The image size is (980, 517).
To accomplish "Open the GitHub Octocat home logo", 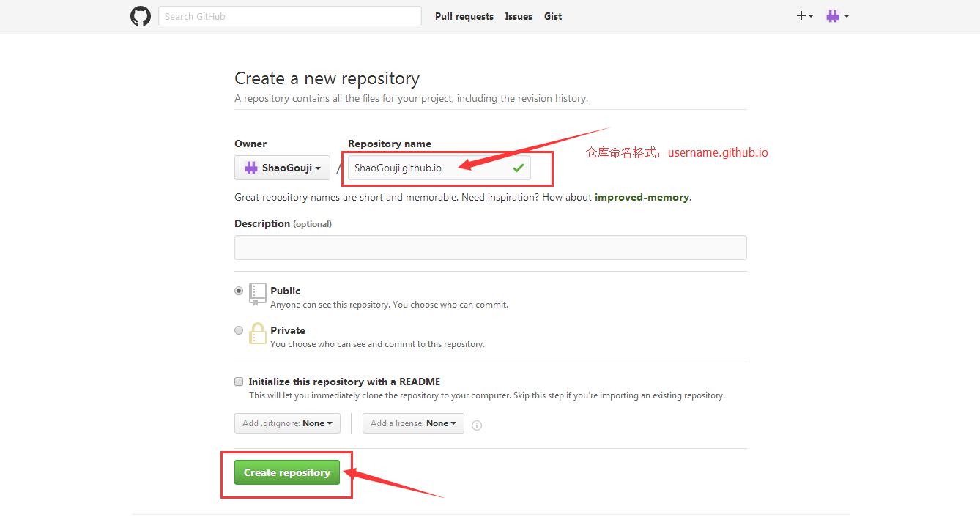I will [141, 16].
